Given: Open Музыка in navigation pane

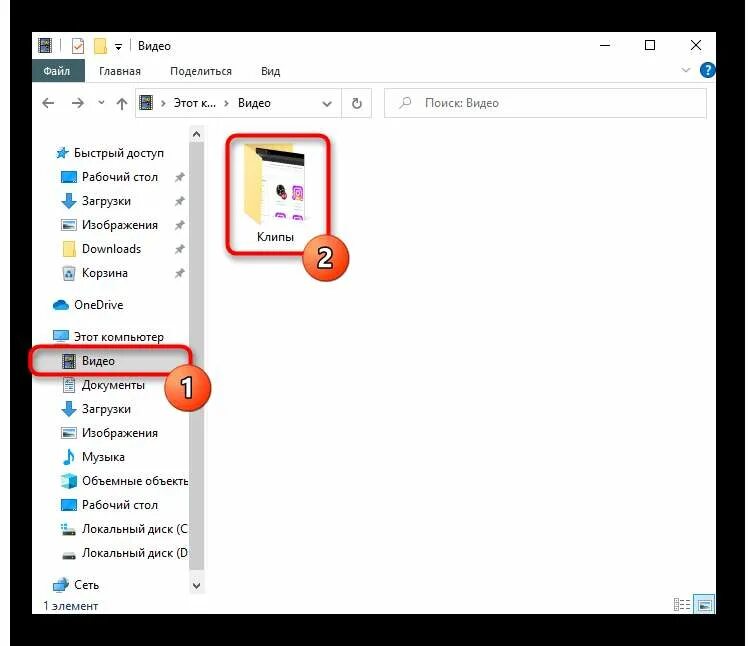Looking at the screenshot, I should (103, 457).
